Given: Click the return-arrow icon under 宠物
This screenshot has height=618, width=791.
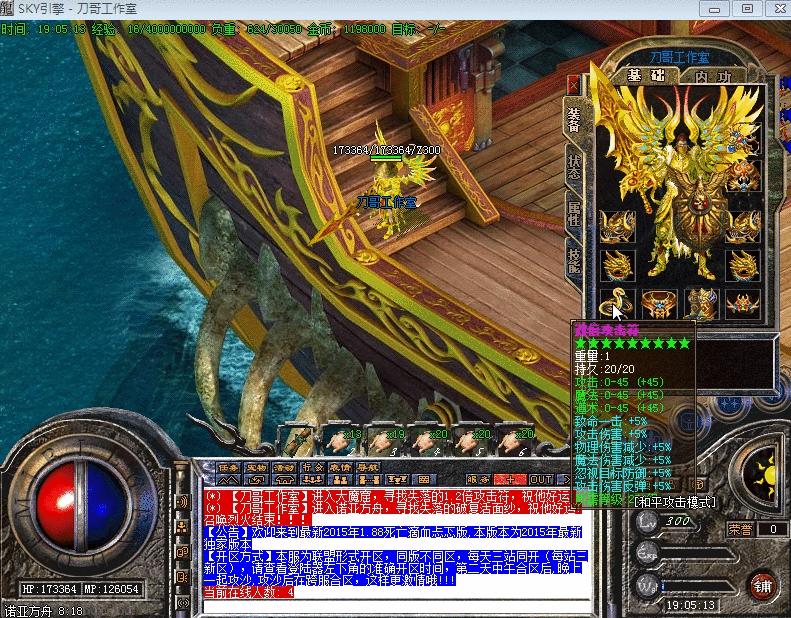Looking at the screenshot, I should click(257, 480).
